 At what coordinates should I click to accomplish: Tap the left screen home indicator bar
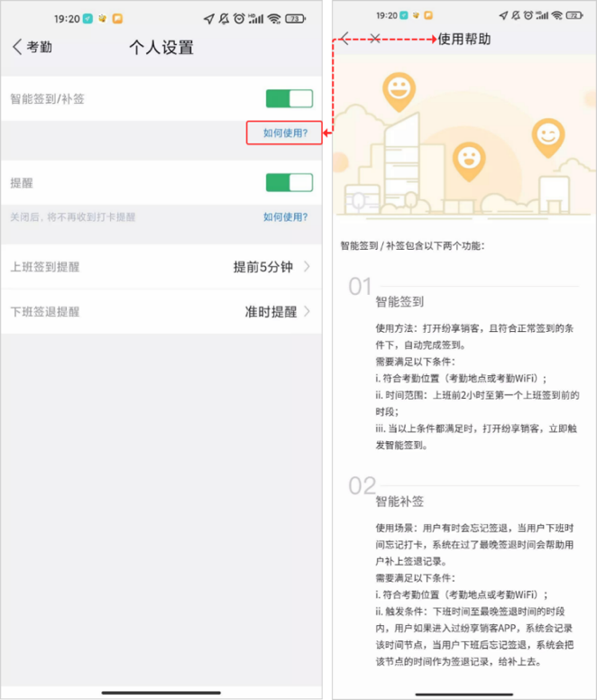(x=161, y=693)
